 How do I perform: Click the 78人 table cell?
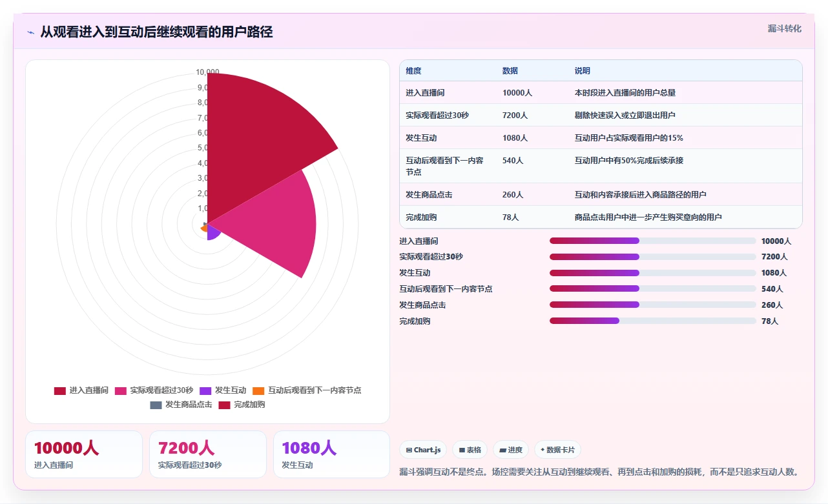pyautogui.click(x=511, y=217)
